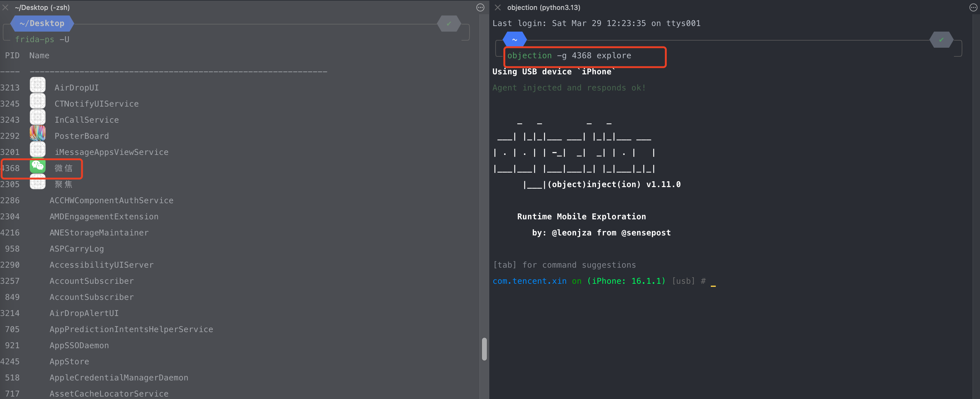Click the left pane scrollbar thumb
The width and height of the screenshot is (980, 399).
(484, 349)
